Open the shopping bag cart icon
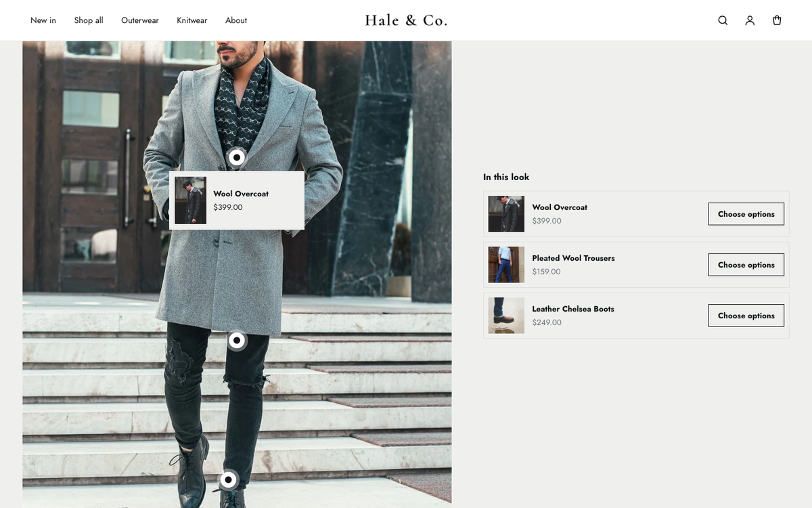 pos(777,20)
